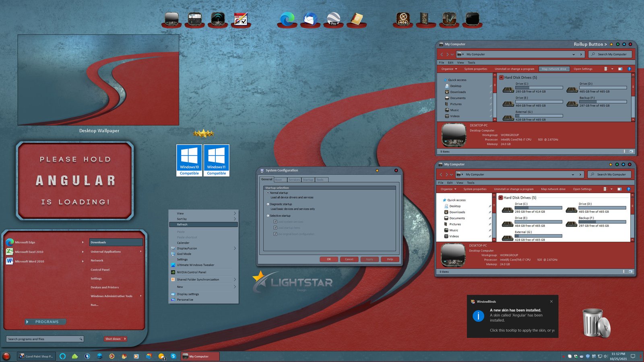
Task: Open Skype icon on the taskbar
Action: point(173,356)
